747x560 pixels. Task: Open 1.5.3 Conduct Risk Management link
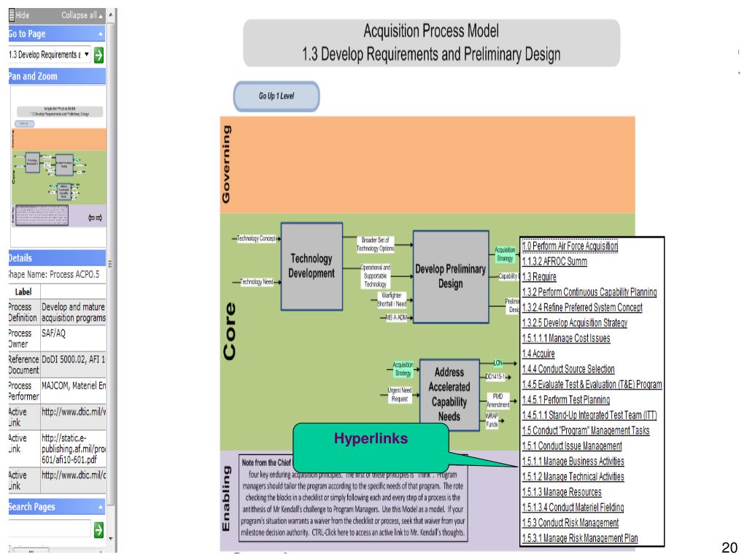(x=570, y=523)
